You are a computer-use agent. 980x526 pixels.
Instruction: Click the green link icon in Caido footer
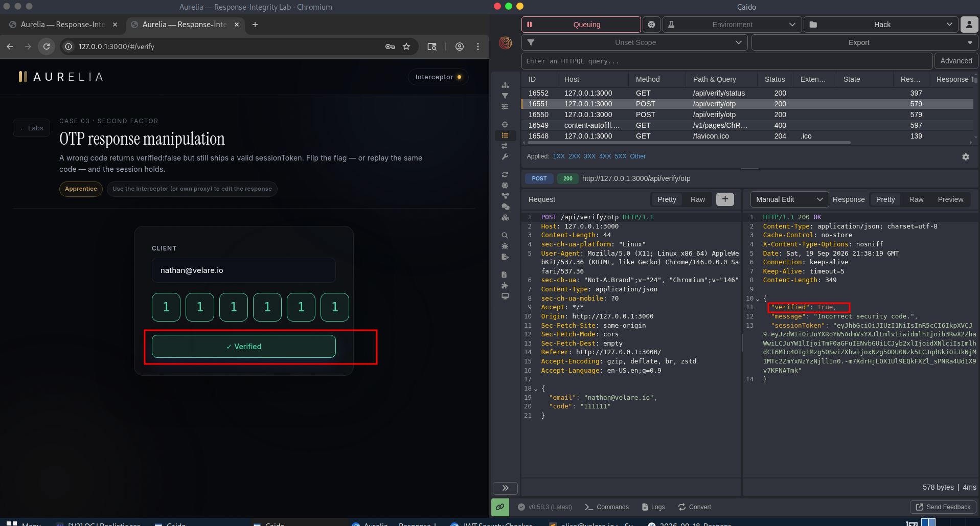coord(500,507)
